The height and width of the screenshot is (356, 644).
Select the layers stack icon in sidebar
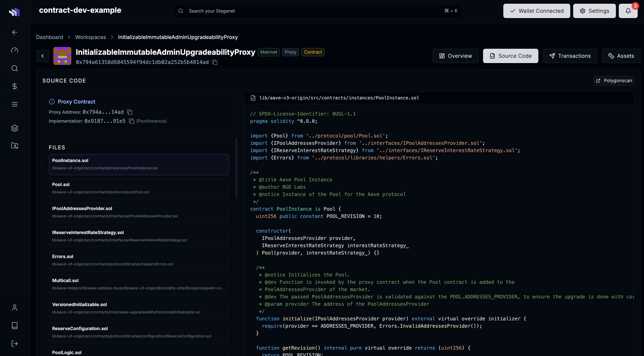coord(14,128)
